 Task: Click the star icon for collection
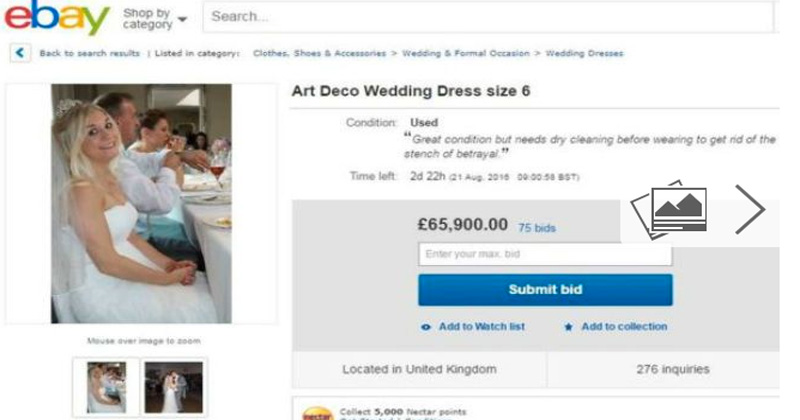click(x=569, y=327)
